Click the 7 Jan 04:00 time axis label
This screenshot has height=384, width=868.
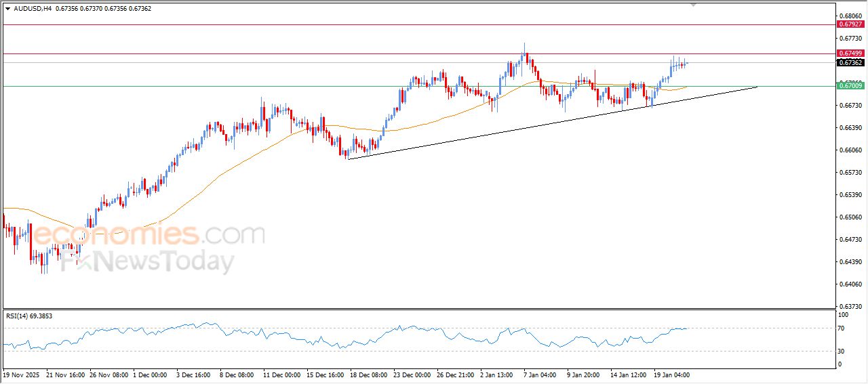[541, 374]
